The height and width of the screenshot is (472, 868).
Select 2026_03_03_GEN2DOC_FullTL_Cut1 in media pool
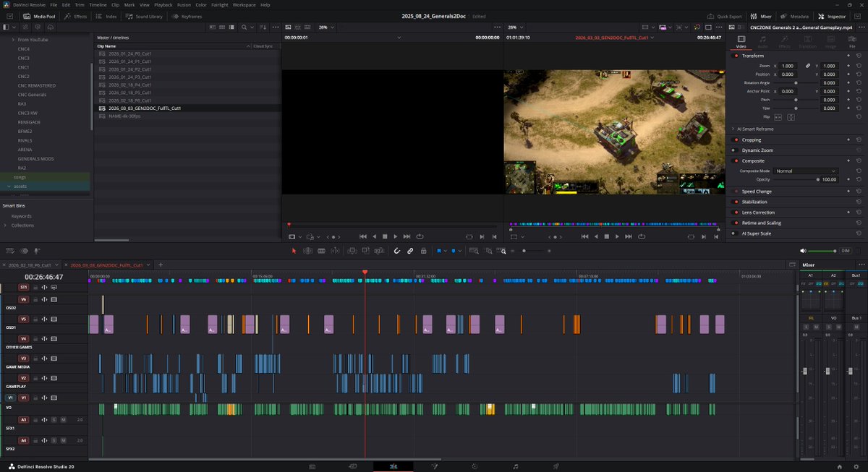click(x=145, y=108)
